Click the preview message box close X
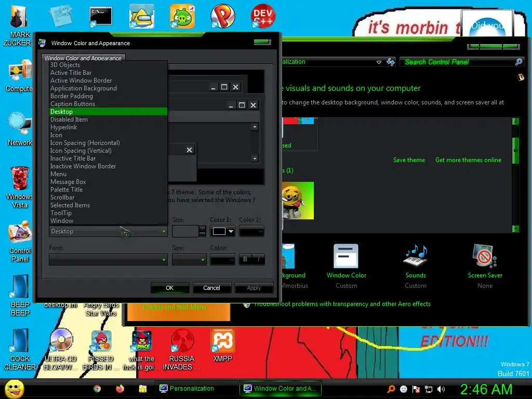Image resolution: width=532 pixels, height=399 pixels. (189, 150)
